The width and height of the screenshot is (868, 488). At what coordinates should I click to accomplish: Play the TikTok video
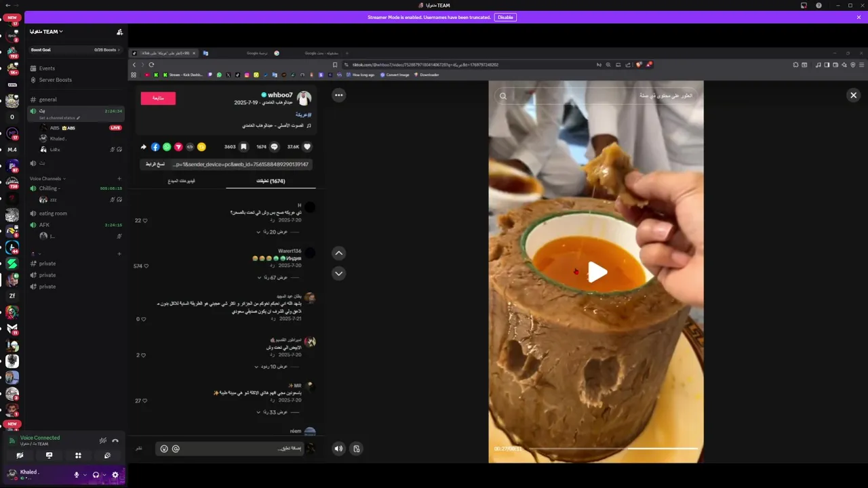[x=597, y=272]
